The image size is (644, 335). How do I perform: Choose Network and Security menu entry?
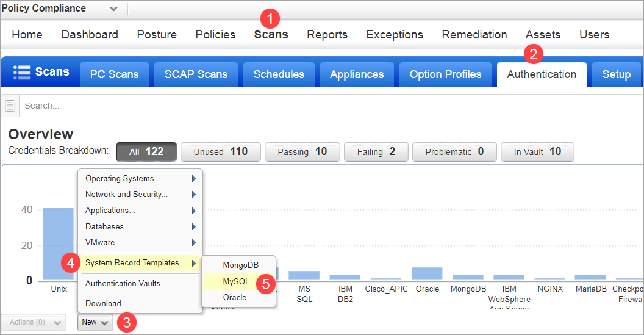pos(140,195)
